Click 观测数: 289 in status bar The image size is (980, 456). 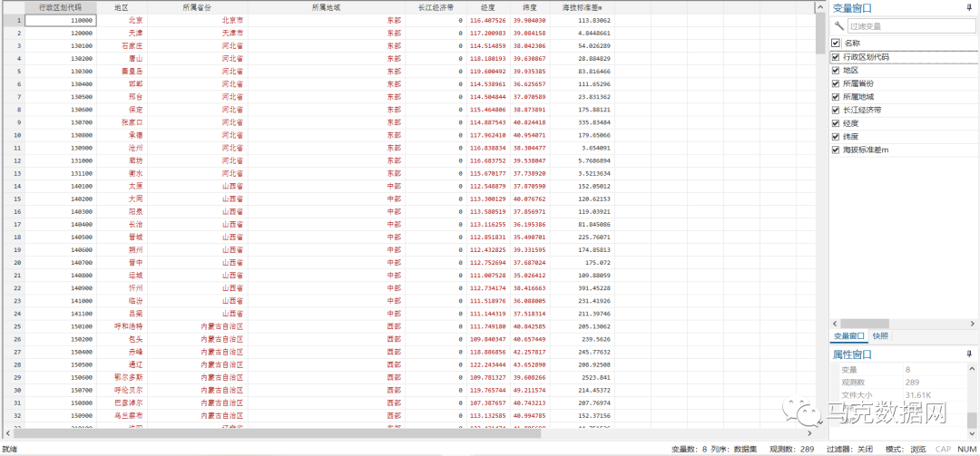click(791, 449)
